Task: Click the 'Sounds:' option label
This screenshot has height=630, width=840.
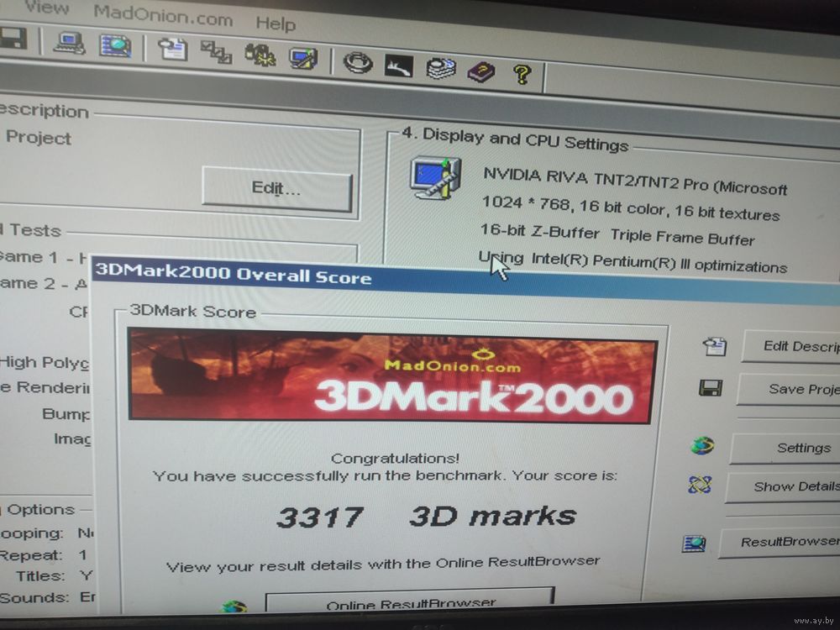Action: (34, 597)
